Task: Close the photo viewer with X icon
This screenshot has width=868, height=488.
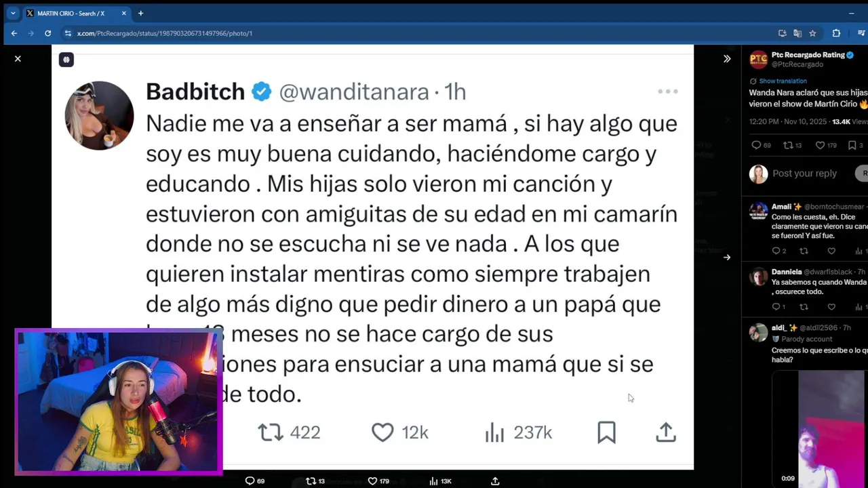Action: click(18, 59)
